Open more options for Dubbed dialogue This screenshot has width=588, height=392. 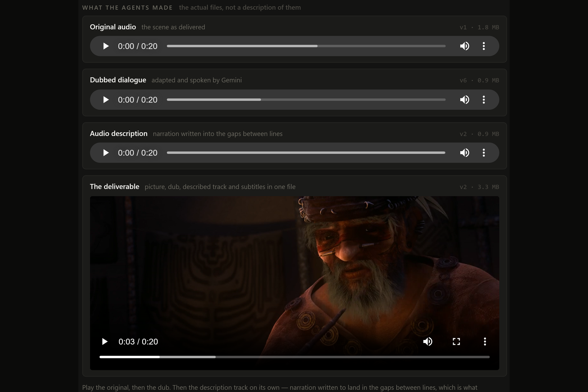pos(484,100)
